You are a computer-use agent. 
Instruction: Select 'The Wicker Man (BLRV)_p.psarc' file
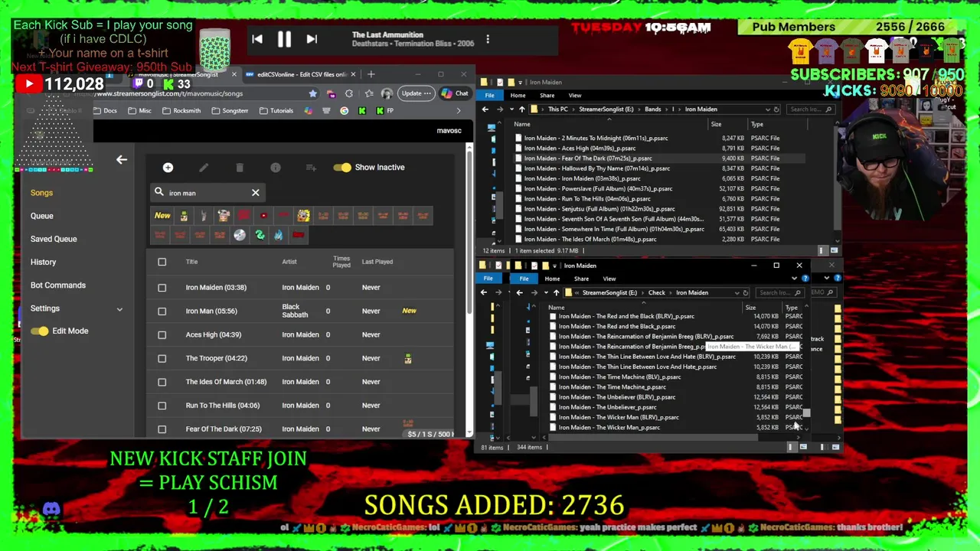tap(619, 417)
